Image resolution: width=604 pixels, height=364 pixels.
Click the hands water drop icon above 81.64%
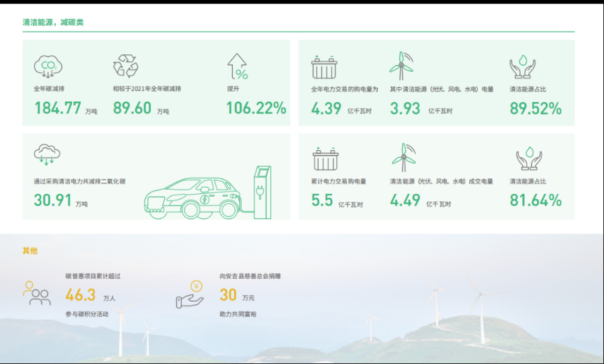(x=529, y=159)
